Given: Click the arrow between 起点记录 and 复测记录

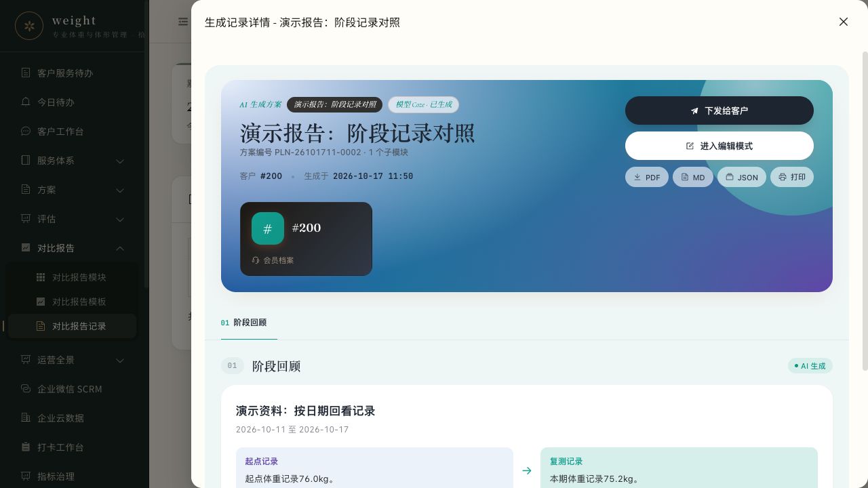Looking at the screenshot, I should pyautogui.click(x=527, y=470).
